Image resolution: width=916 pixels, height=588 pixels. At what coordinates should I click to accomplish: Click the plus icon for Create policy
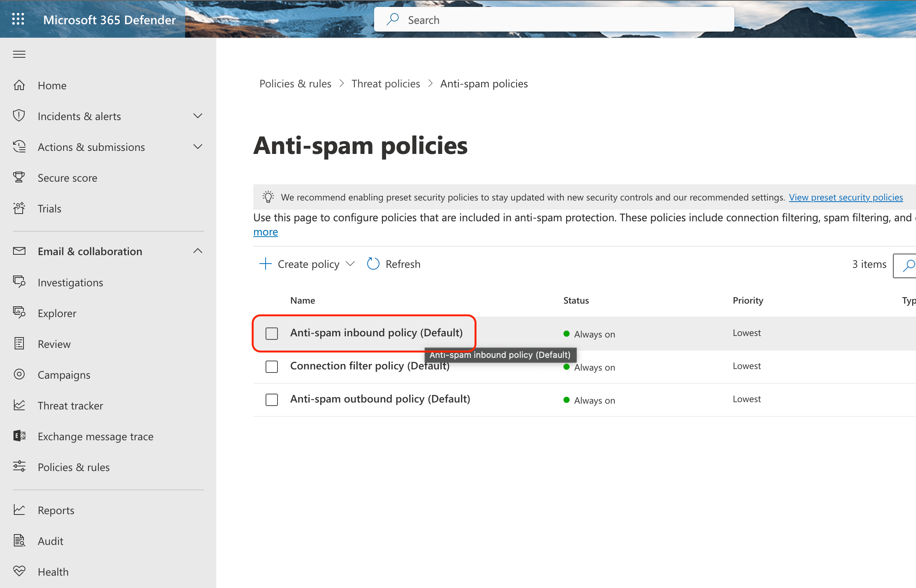click(266, 264)
